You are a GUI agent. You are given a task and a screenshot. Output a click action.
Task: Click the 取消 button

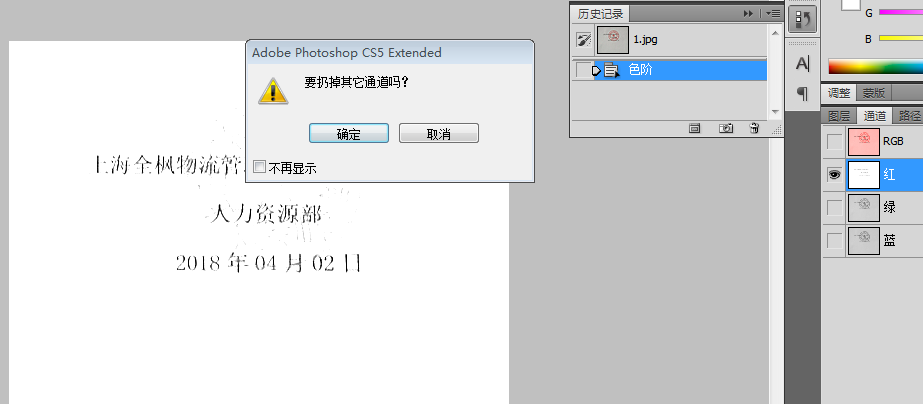439,133
